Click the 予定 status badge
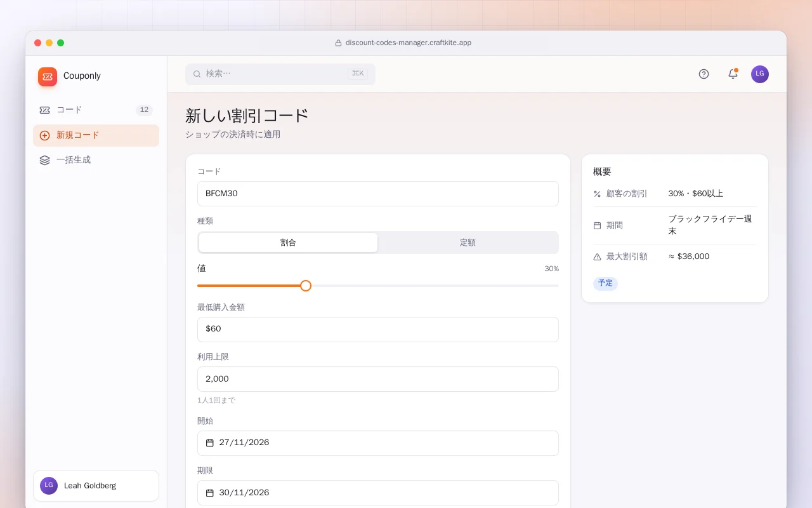812x508 pixels. click(605, 283)
